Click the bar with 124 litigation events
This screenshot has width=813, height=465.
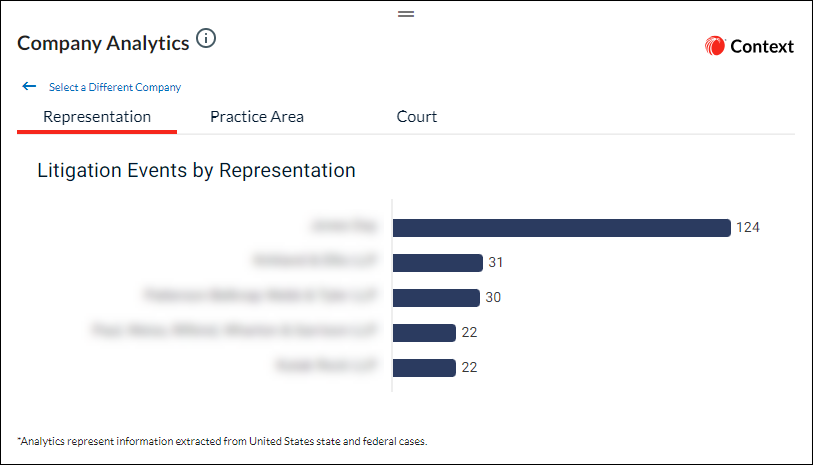click(562, 228)
